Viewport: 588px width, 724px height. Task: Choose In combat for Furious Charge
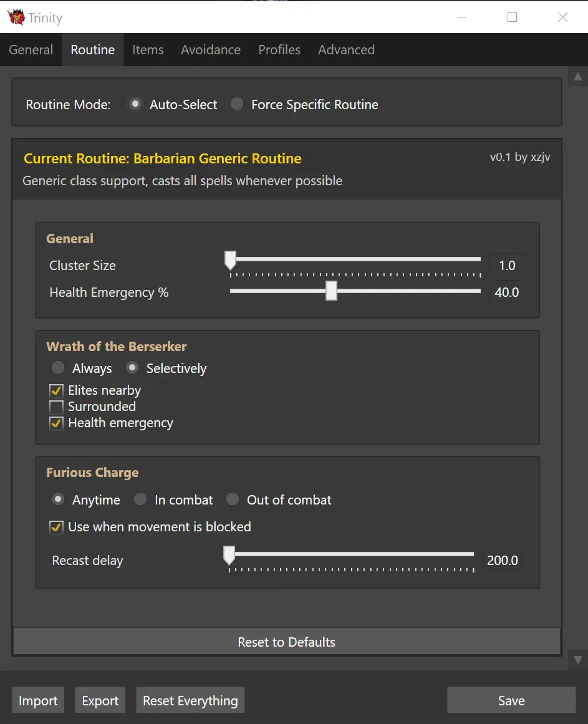(x=140, y=499)
